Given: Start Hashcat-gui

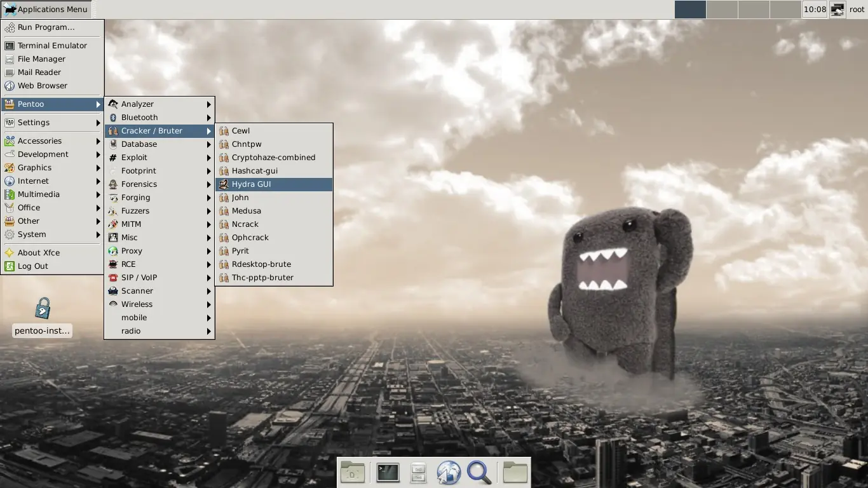Looking at the screenshot, I should [x=274, y=171].
